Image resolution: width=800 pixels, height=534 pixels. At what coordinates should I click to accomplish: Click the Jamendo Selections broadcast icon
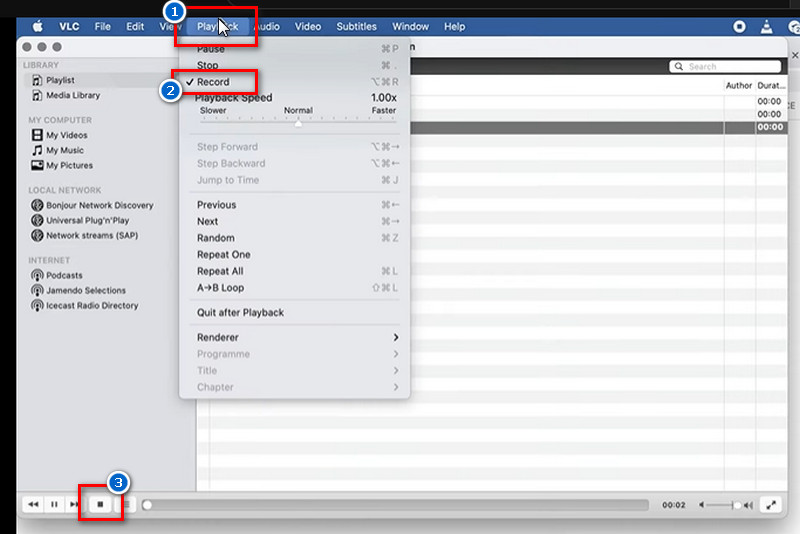coord(37,290)
